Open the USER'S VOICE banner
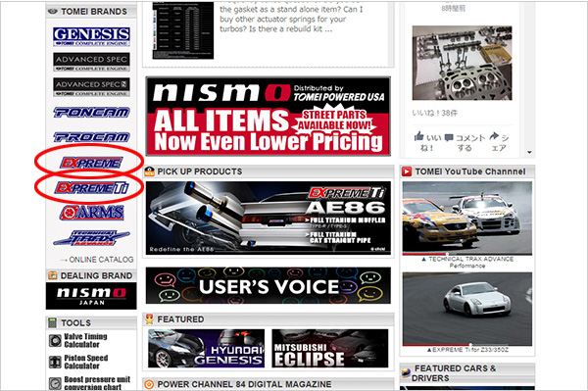The width and height of the screenshot is (588, 391). [269, 285]
